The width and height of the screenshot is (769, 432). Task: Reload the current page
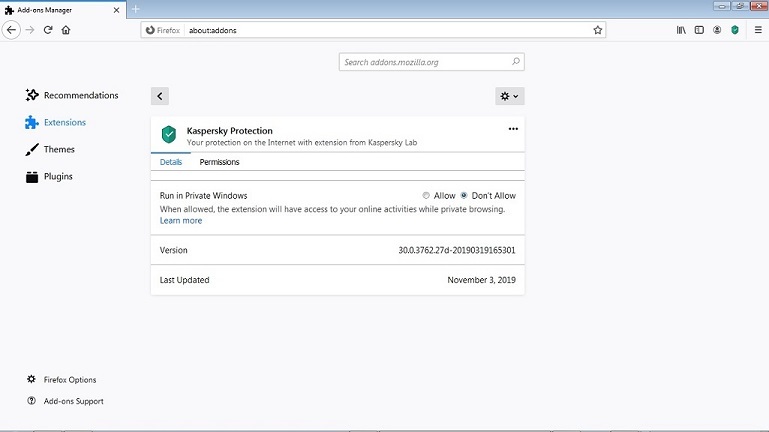48,30
